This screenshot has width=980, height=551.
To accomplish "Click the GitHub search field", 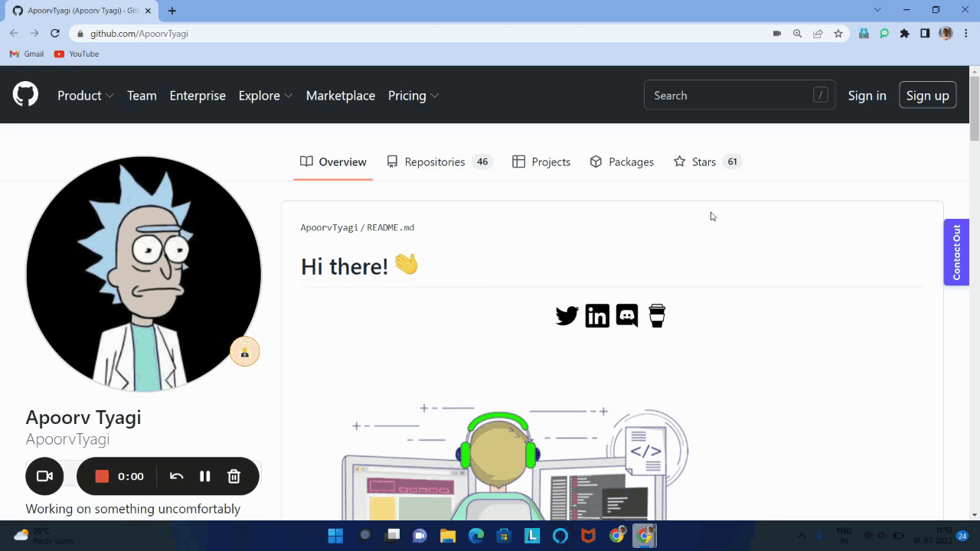I will coord(739,95).
